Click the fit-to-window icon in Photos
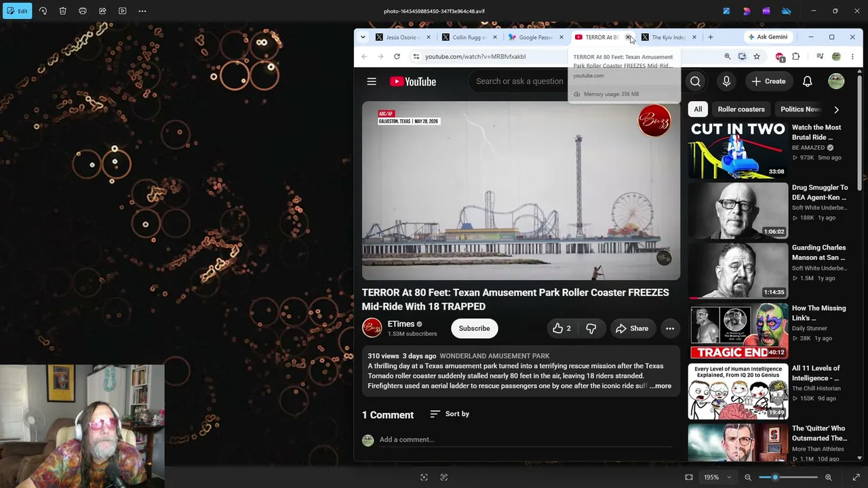 pos(689,477)
